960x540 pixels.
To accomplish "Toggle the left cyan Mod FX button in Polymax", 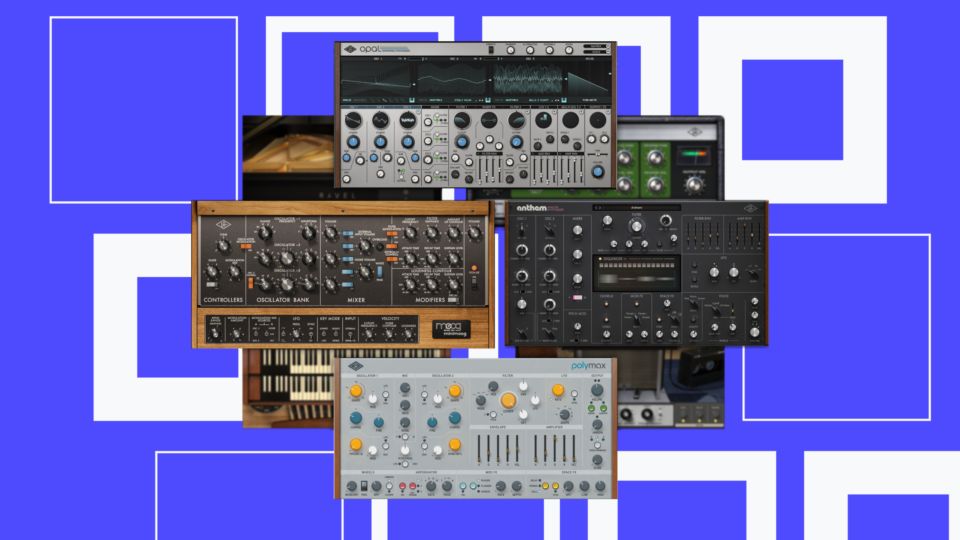I will pos(462,486).
